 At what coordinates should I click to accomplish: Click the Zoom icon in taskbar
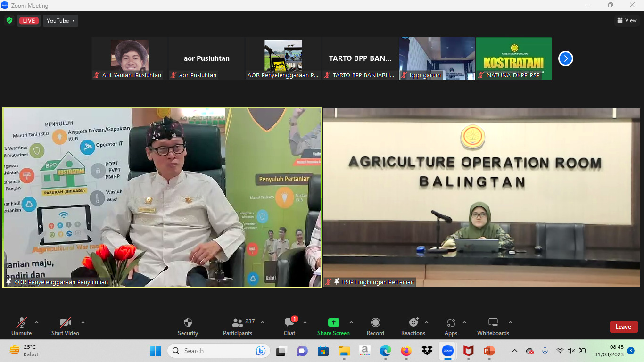(448, 351)
